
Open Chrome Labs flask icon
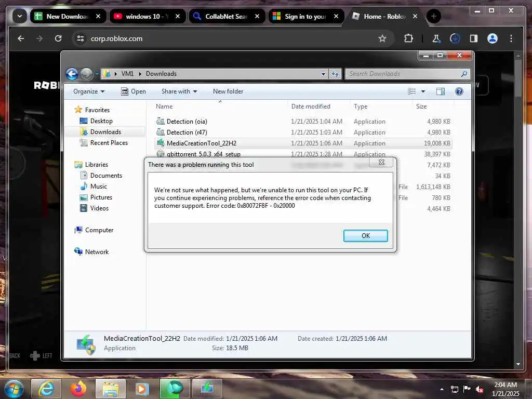click(x=436, y=38)
